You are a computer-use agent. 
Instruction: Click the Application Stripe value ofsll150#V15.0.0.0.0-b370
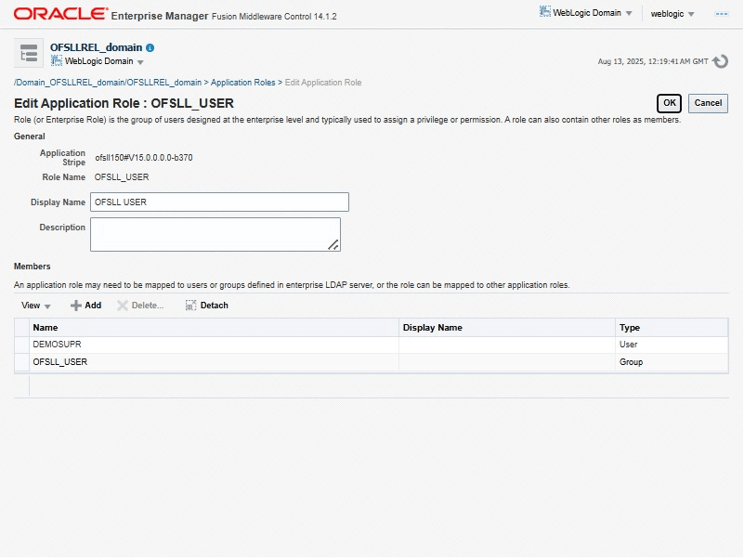click(144, 158)
